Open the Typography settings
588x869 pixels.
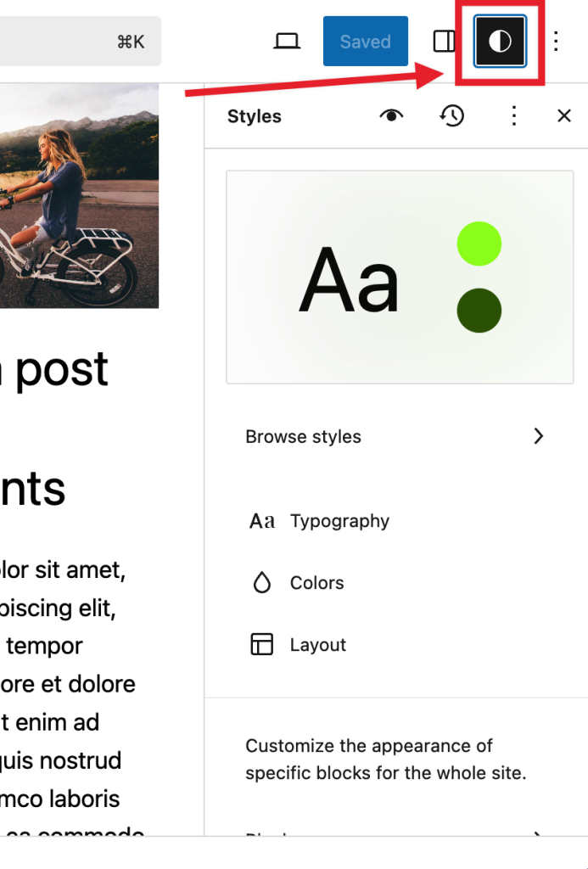point(339,521)
